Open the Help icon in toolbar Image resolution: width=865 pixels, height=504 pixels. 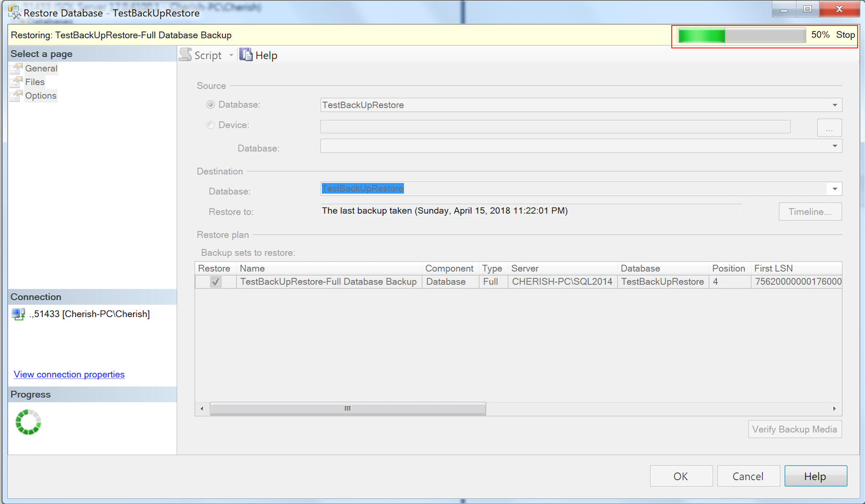(246, 55)
